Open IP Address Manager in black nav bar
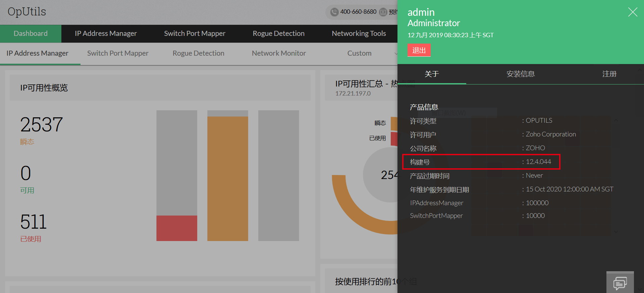This screenshot has width=644, height=293. (106, 34)
